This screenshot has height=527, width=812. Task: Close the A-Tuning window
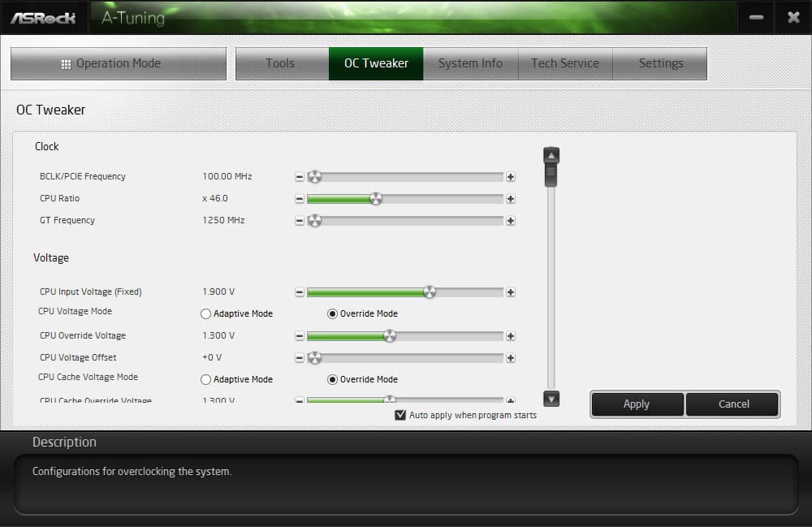point(793,18)
